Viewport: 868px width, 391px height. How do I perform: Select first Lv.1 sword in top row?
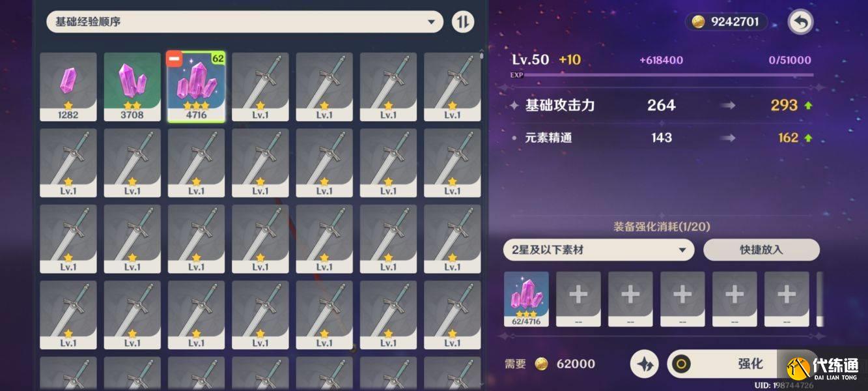(260, 87)
